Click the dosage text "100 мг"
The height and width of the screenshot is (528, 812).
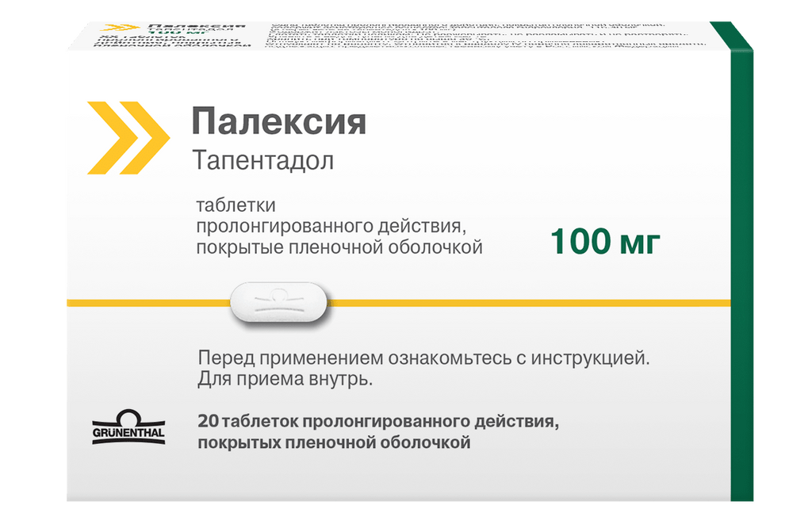tap(605, 242)
